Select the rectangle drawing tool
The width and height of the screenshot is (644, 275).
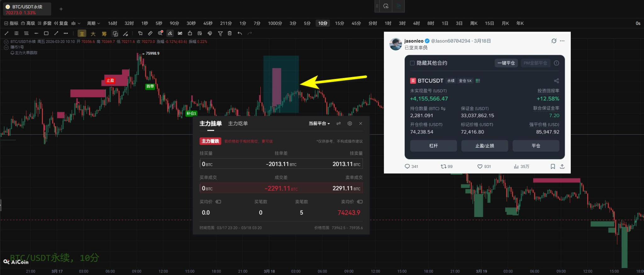46,33
